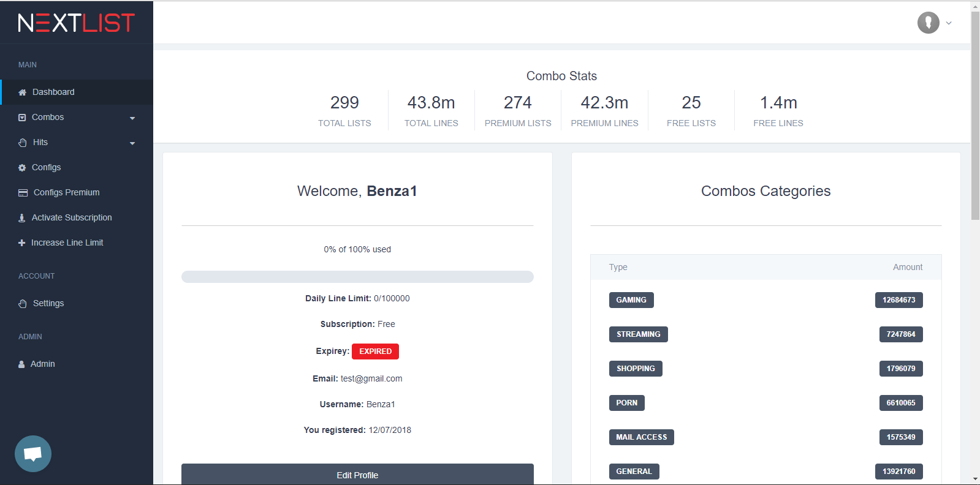Click the page vertical scrollbar
The height and width of the screenshot is (485, 980).
(x=975, y=116)
